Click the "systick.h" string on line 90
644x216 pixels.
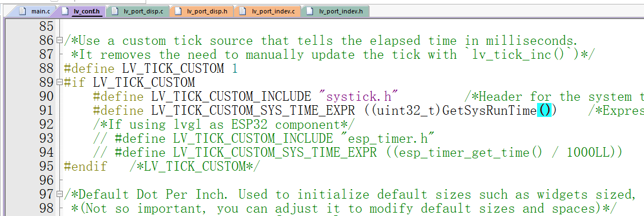(359, 96)
